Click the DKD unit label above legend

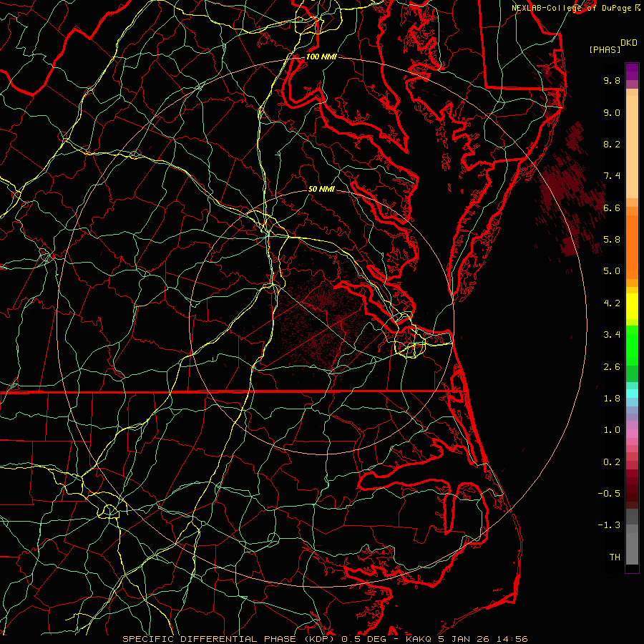(628, 43)
